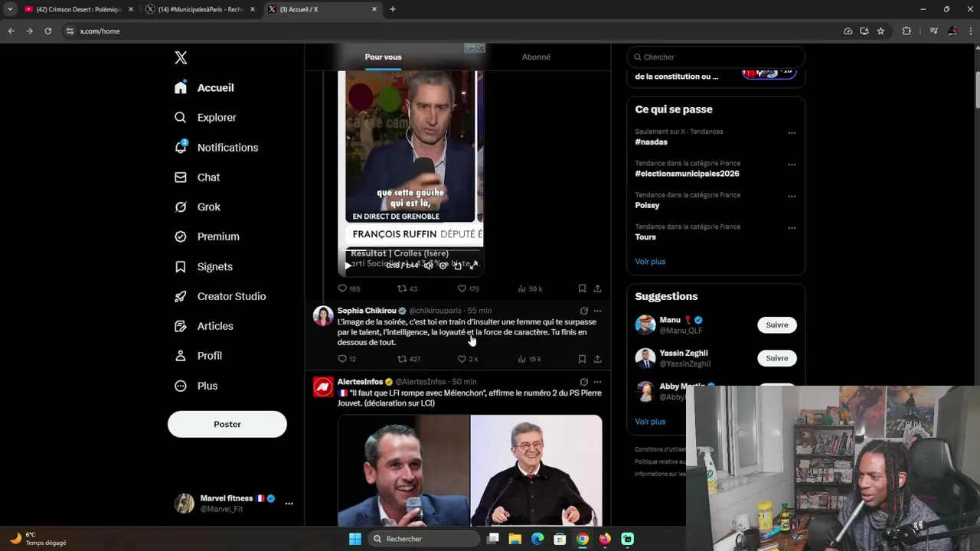Viewport: 980px width, 551px height.
Task: Open Windows Start menu
Action: (355, 539)
